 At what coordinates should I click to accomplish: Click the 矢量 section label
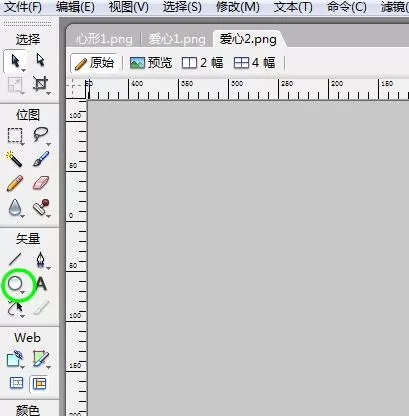point(28,239)
